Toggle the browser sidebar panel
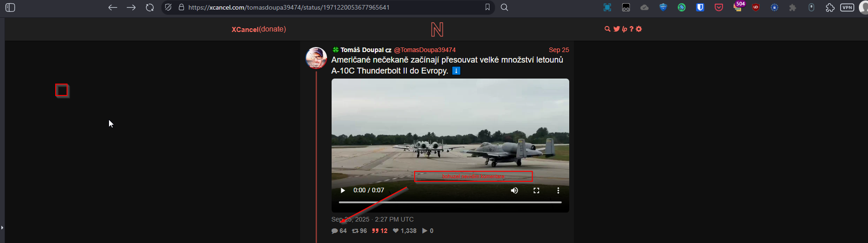The image size is (868, 243). click(10, 7)
